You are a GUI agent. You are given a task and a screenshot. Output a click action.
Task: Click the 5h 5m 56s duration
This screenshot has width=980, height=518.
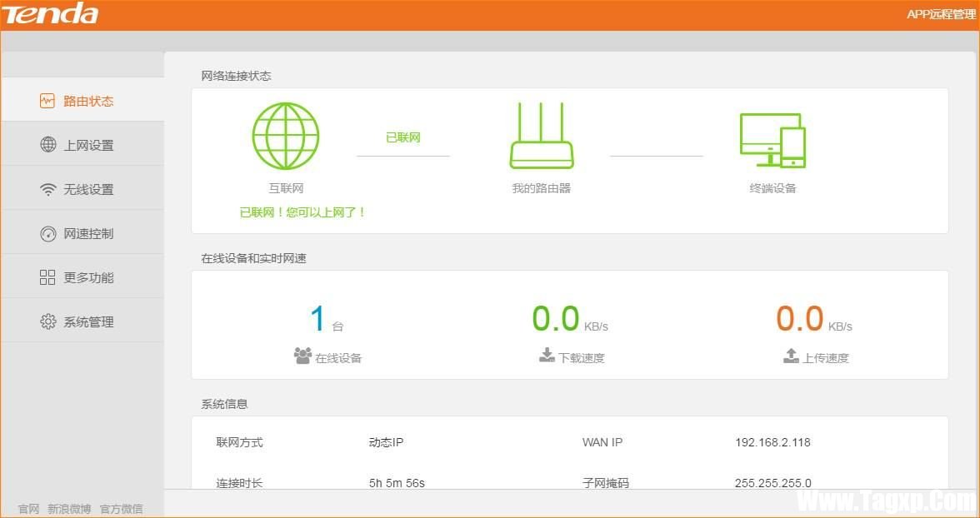397,483
